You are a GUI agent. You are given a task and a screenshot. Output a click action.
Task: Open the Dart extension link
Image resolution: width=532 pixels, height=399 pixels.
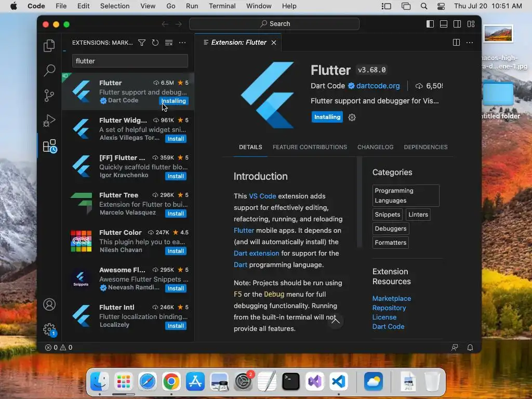pyautogui.click(x=257, y=253)
